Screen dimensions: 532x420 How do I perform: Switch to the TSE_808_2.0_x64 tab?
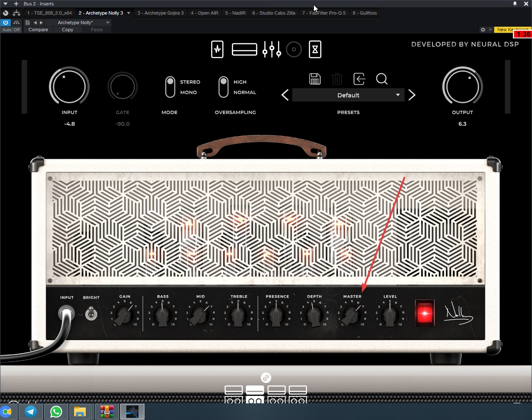[x=50, y=13]
